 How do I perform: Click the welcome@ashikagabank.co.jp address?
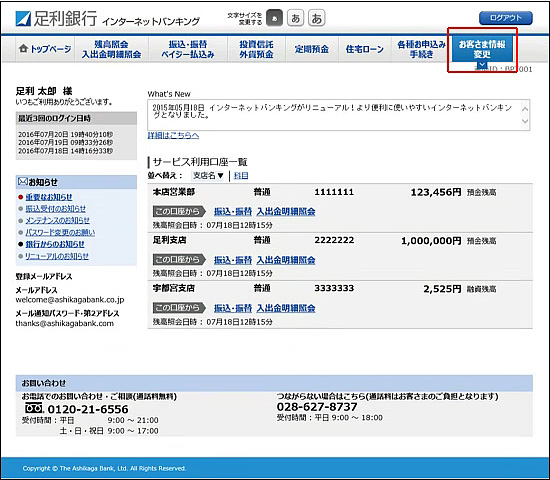pyautogui.click(x=70, y=300)
